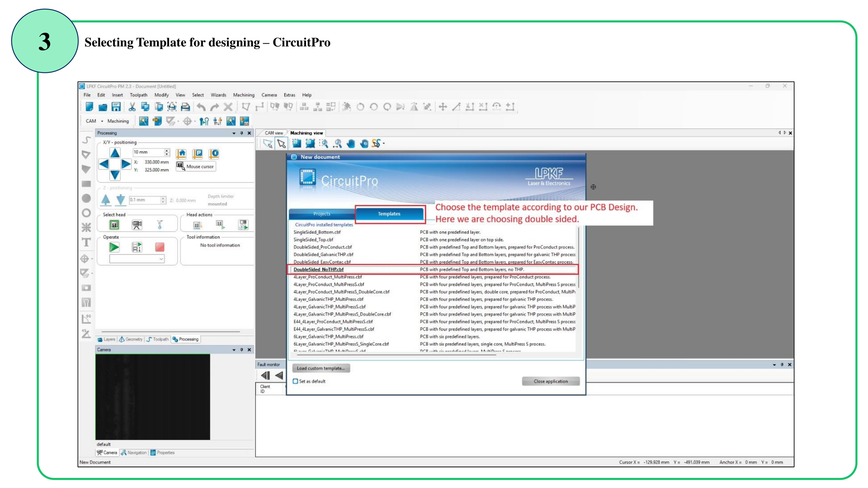Click the step-process icon in Operate

(x=137, y=247)
